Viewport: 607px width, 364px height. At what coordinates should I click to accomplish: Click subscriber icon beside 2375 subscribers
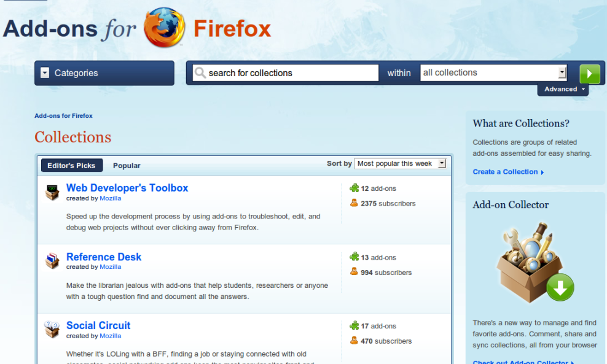tap(354, 203)
